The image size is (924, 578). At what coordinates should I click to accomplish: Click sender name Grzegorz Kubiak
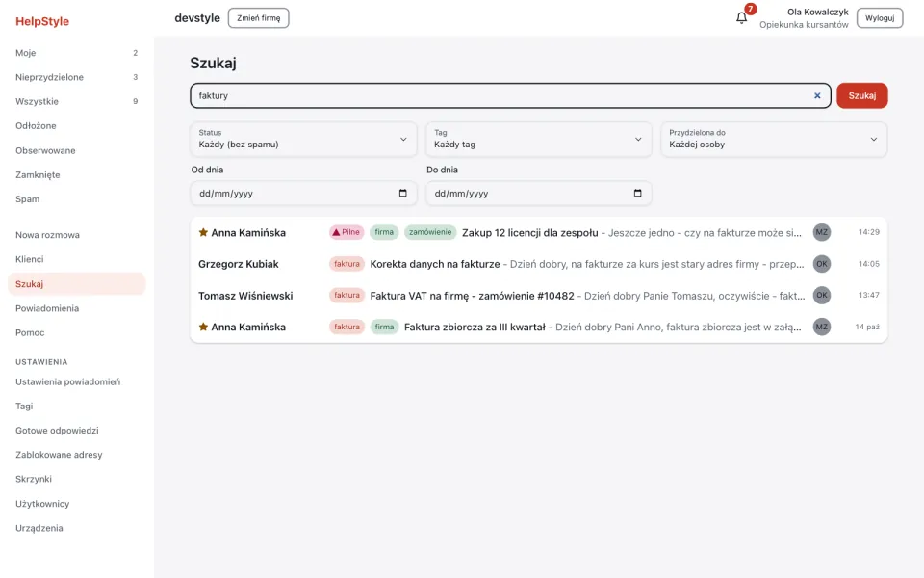[239, 264]
